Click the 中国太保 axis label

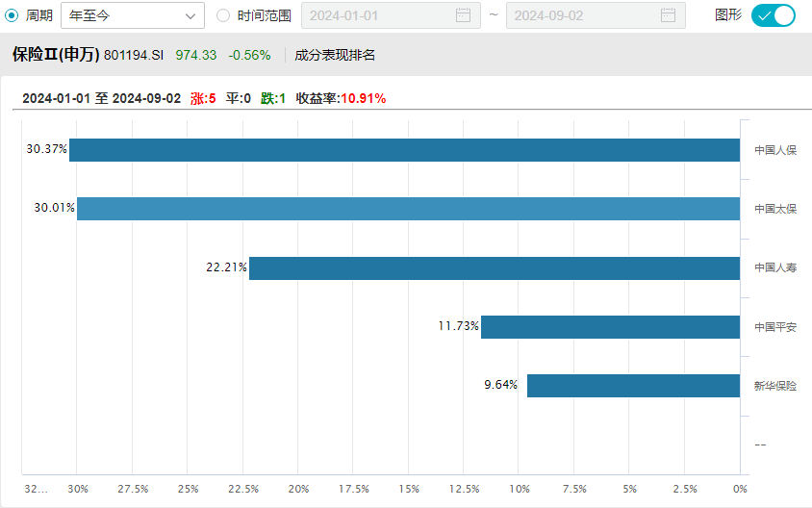(775, 209)
